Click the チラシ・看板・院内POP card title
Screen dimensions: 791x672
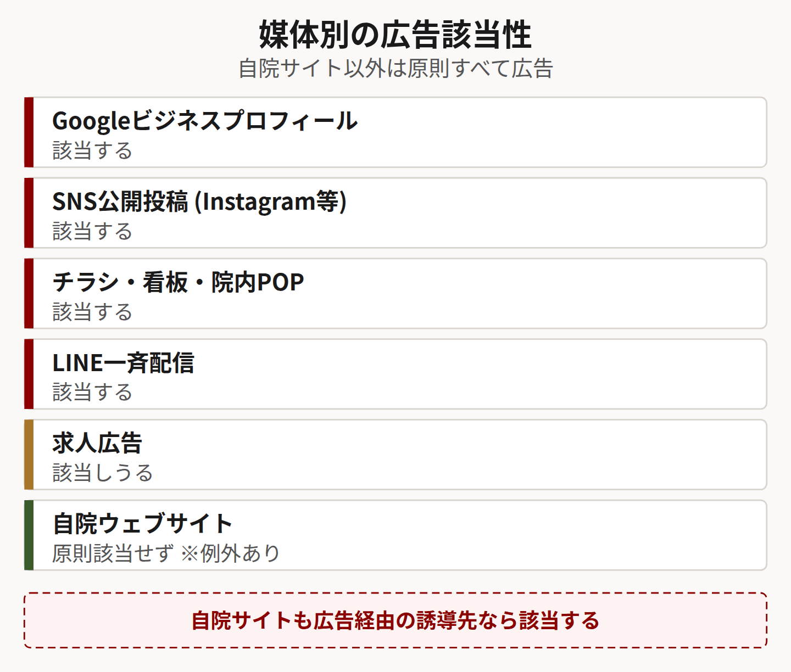(178, 282)
